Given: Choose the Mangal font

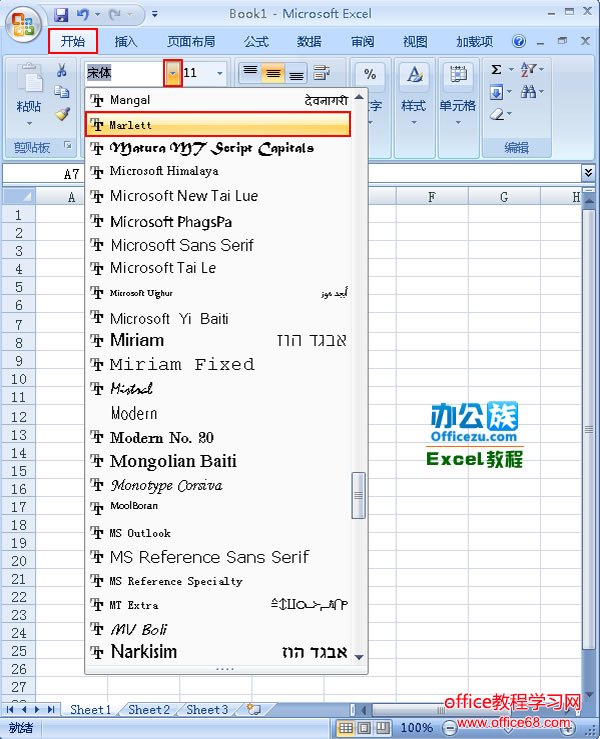Looking at the screenshot, I should (218, 100).
